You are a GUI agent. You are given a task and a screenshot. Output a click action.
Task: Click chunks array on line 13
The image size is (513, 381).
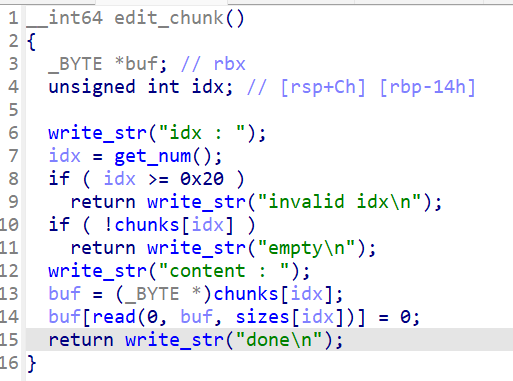246,294
